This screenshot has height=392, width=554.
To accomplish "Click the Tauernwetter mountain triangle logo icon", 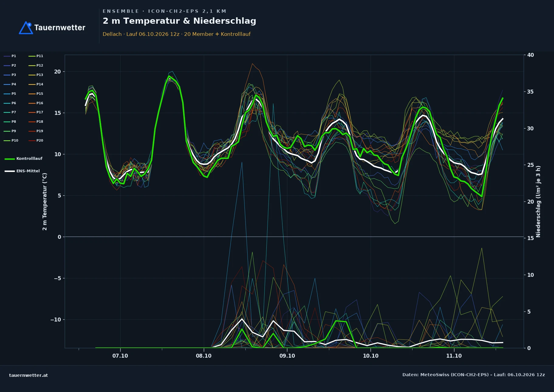I will [26, 28].
